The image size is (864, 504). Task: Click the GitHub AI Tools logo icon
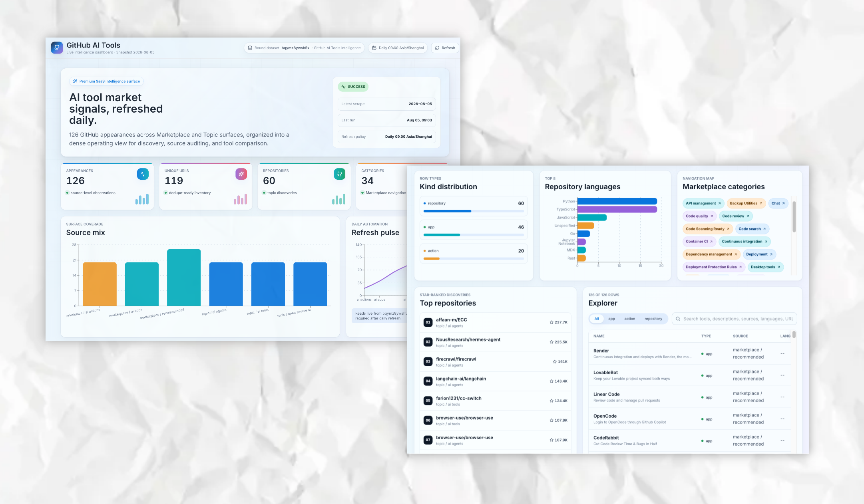pos(57,48)
